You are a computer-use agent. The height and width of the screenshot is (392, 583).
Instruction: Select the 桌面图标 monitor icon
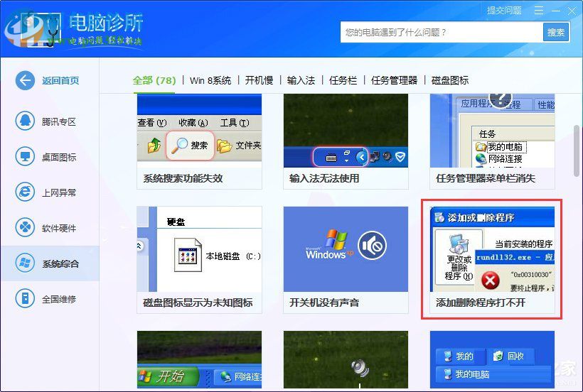coord(25,157)
